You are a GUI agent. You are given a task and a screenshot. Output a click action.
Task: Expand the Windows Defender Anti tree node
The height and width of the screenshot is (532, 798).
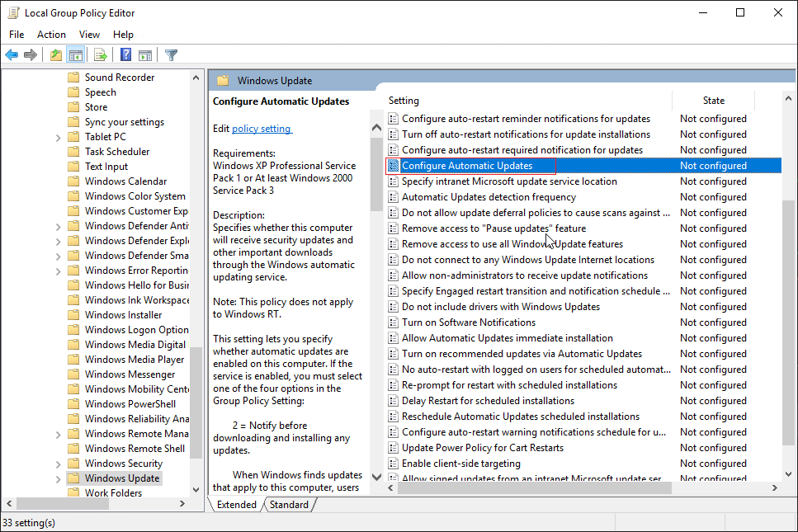pos(58,226)
